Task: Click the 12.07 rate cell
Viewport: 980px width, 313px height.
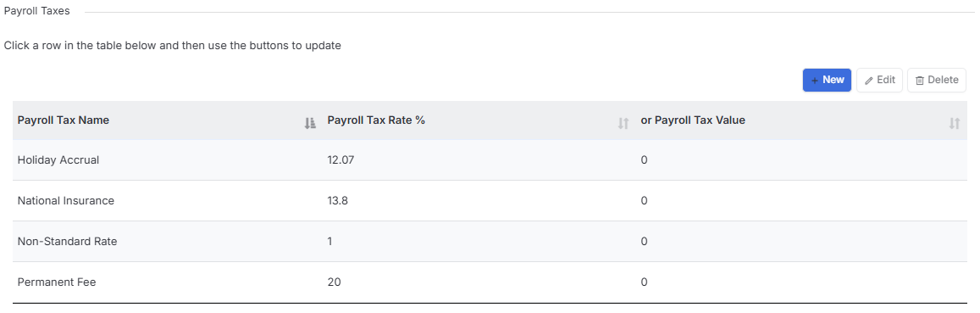Action: pos(479,159)
